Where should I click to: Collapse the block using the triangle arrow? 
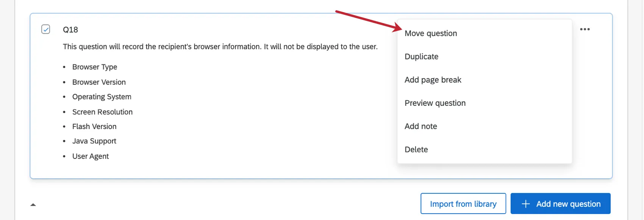(33, 205)
